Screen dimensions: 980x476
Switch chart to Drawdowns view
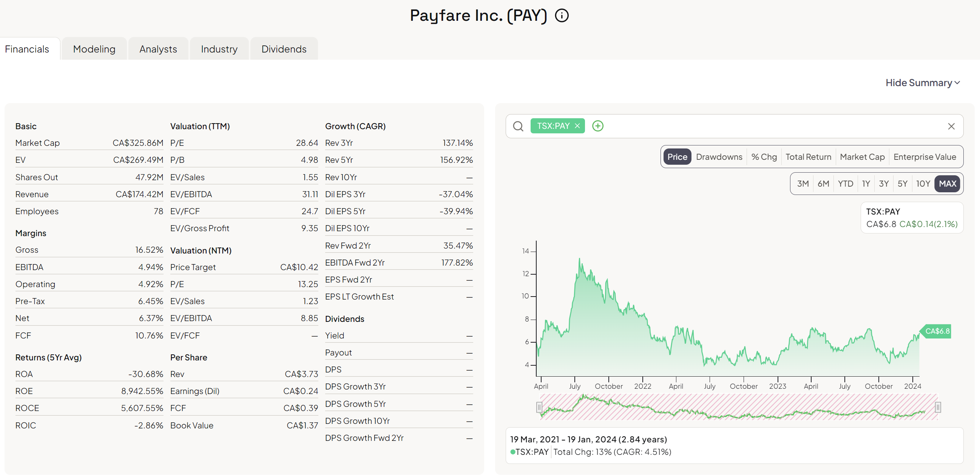(719, 157)
